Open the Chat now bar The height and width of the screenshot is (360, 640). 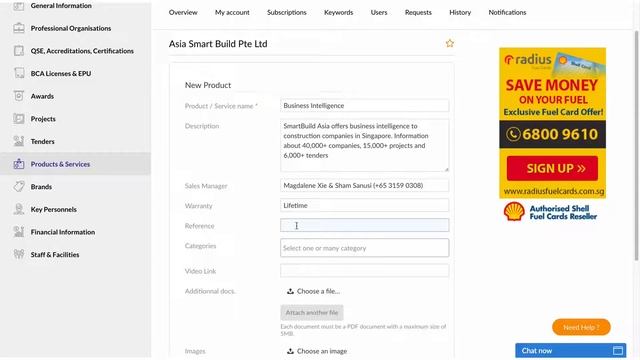pyautogui.click(x=571, y=351)
